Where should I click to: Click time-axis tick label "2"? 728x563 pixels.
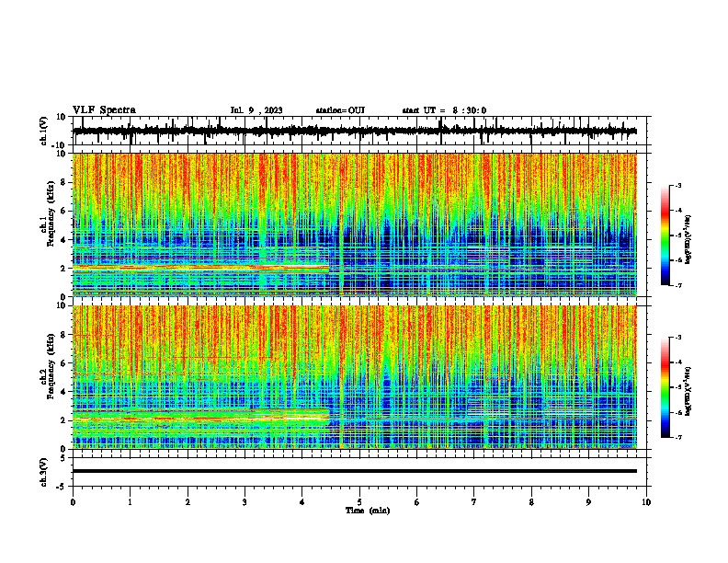[x=188, y=502]
